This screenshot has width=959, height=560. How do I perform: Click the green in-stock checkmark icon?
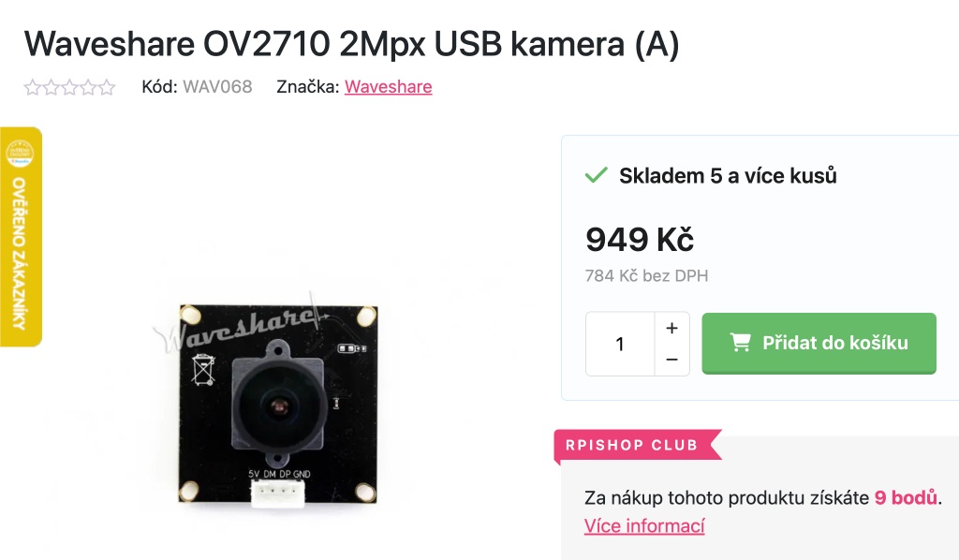[596, 175]
